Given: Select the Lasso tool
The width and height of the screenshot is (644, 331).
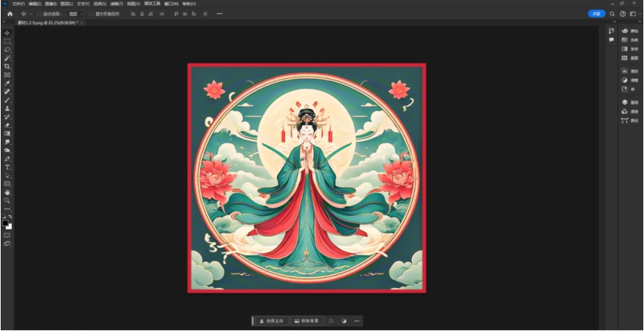Looking at the screenshot, I should (x=7, y=50).
